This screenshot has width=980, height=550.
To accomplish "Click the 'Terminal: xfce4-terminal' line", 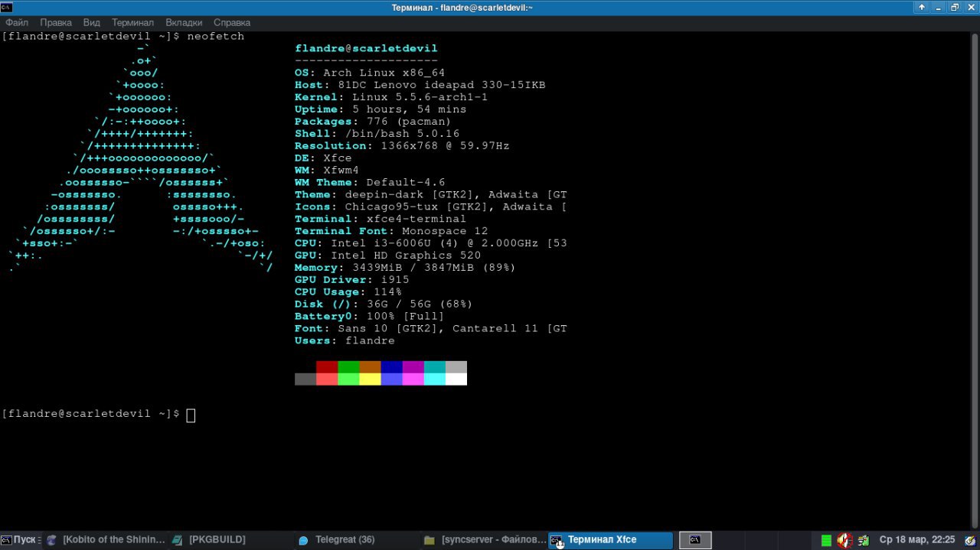I will coord(381,220).
